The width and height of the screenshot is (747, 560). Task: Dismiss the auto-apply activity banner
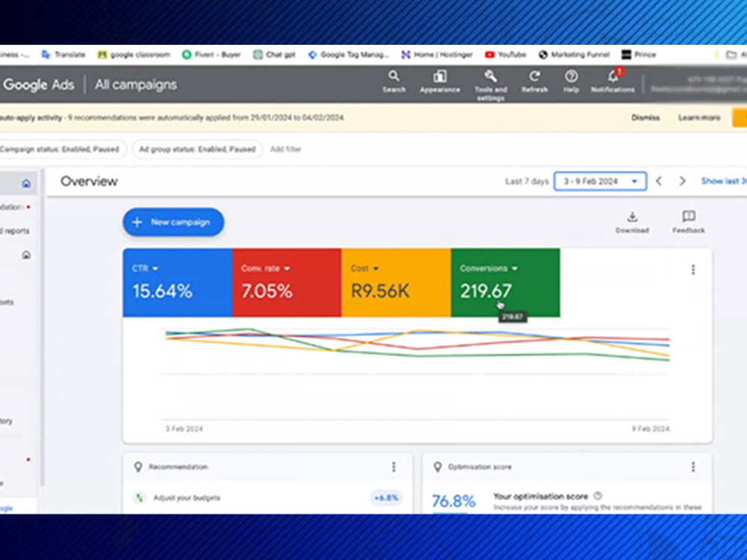click(x=645, y=118)
